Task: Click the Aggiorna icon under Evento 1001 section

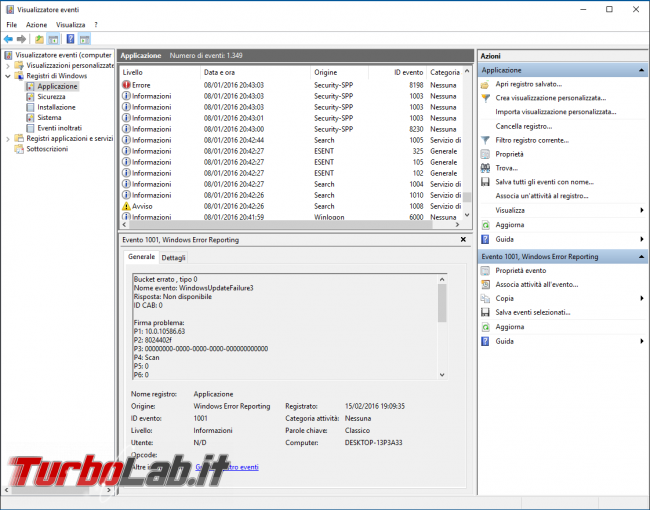Action: point(485,327)
